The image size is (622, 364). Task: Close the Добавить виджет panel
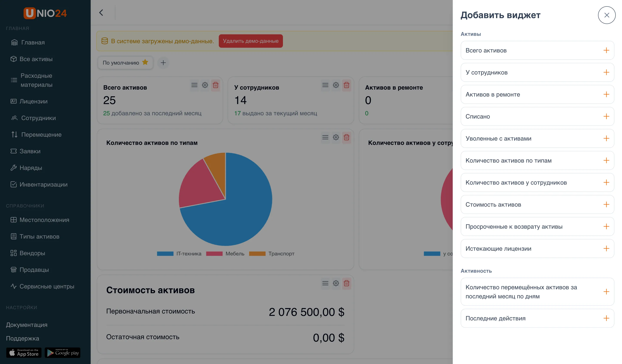(606, 15)
